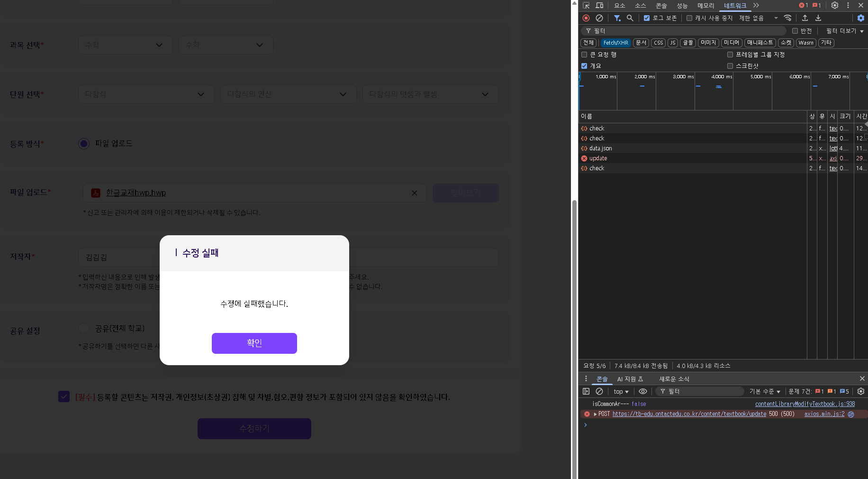Select the failed update request row
868x479 pixels.
pyautogui.click(x=598, y=158)
